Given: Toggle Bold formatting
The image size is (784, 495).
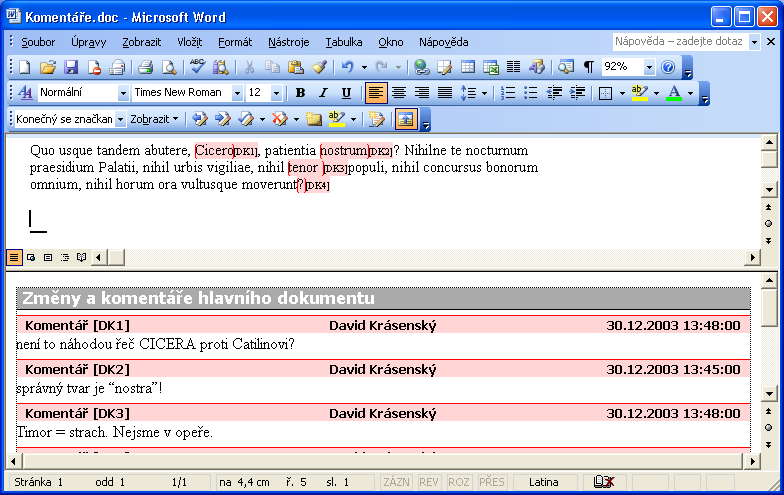Looking at the screenshot, I should [300, 92].
